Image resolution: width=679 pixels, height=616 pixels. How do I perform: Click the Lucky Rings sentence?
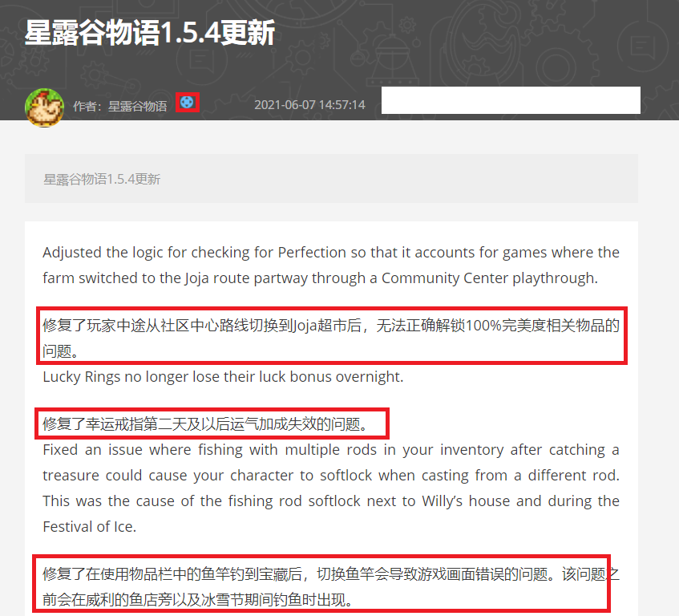[x=223, y=377]
